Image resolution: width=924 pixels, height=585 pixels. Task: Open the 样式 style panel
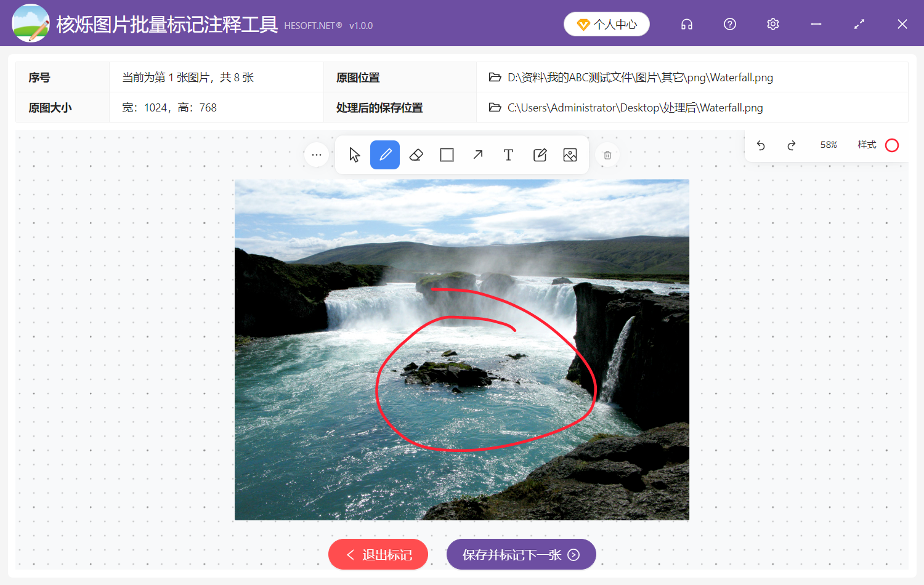pyautogui.click(x=867, y=145)
